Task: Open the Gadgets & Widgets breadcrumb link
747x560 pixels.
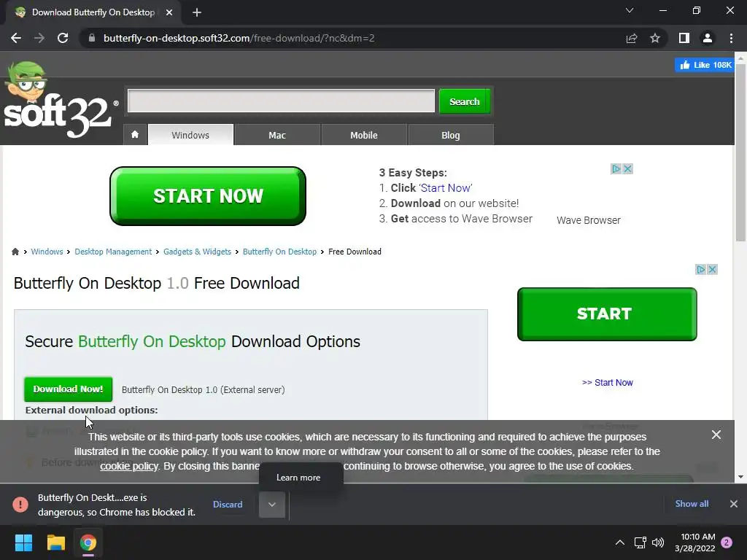Action: [x=197, y=252]
